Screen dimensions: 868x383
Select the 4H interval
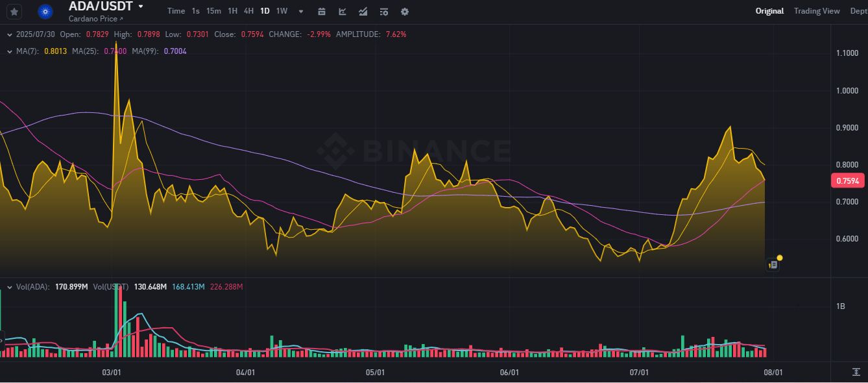coord(248,11)
